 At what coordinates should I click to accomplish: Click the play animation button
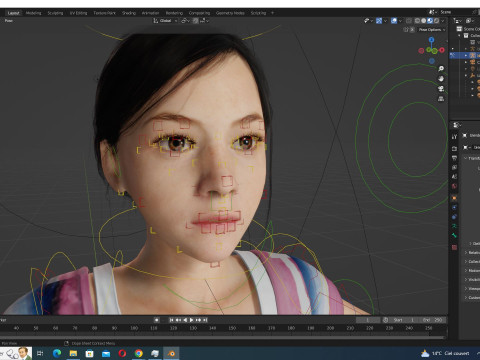coord(192,320)
